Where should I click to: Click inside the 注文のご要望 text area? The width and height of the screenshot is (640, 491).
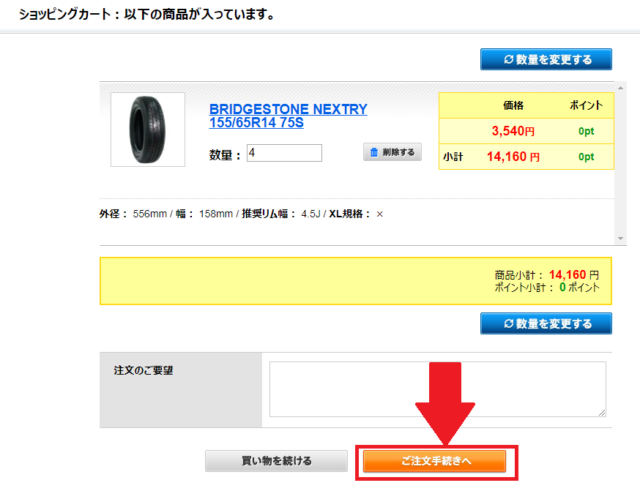click(x=438, y=389)
